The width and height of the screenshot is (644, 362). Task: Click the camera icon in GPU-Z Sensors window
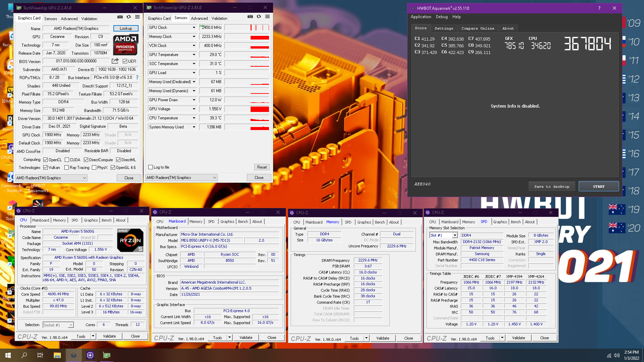(x=250, y=16)
